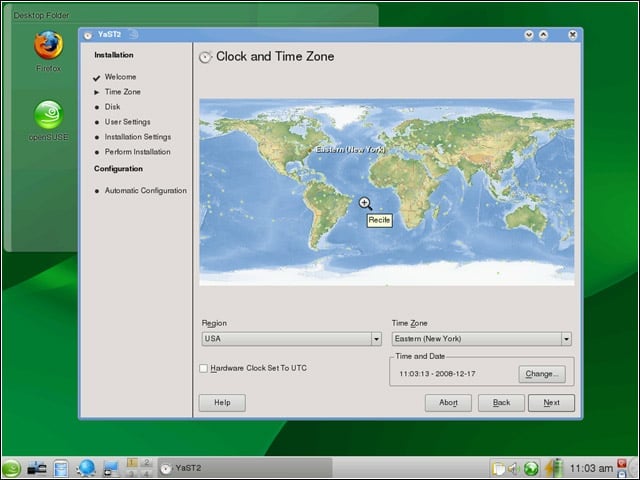
Task: Click the Clock and Time Zone header icon
Action: [x=205, y=57]
